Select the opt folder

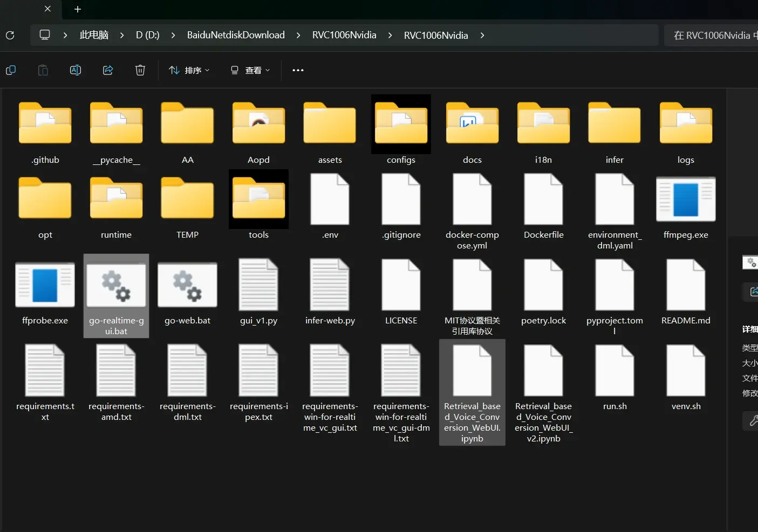point(45,208)
